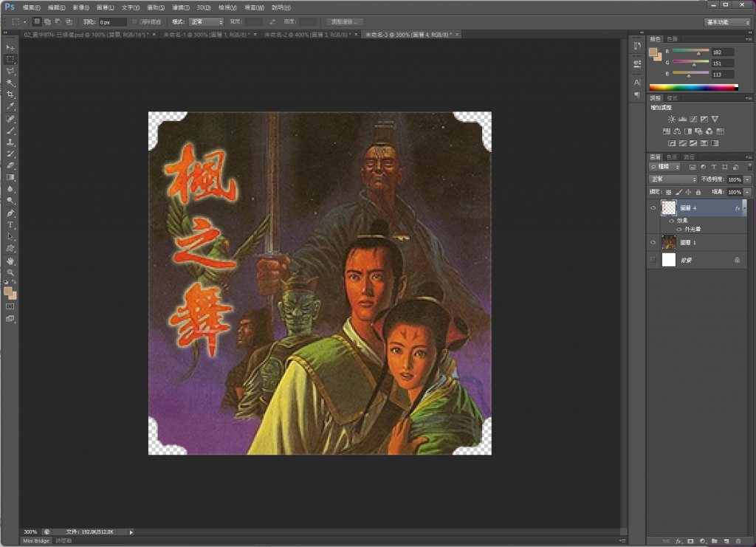Select the Zoom tool
The height and width of the screenshot is (547, 756).
10,272
